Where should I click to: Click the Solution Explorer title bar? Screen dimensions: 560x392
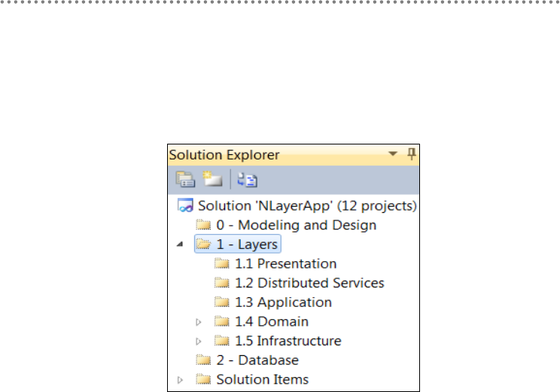coord(294,155)
